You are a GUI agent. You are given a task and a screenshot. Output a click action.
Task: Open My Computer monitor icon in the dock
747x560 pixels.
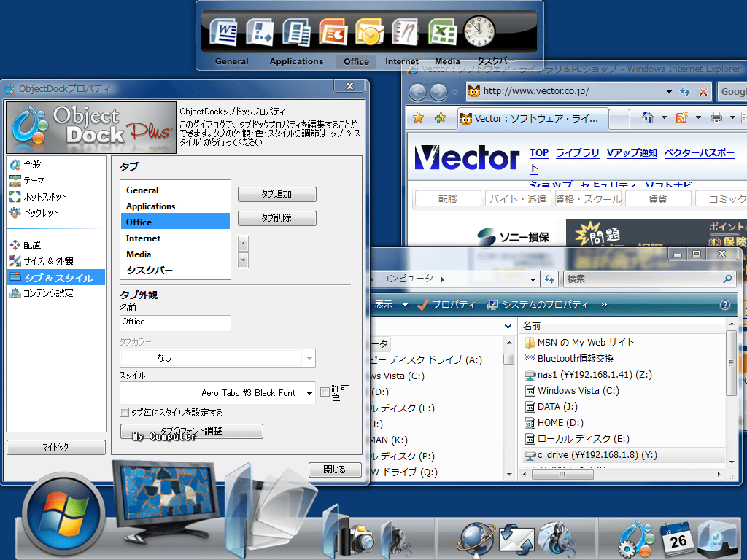167,502
